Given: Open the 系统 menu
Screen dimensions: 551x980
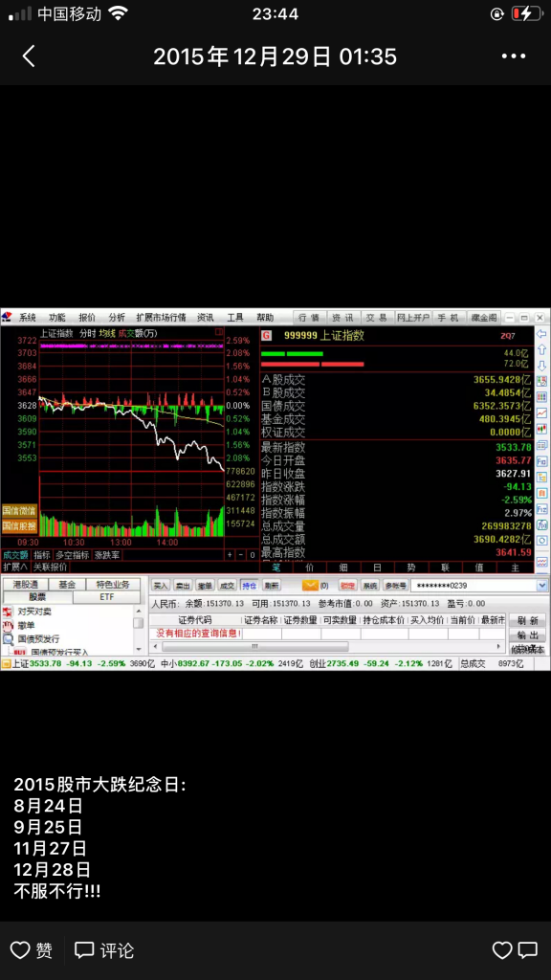Looking at the screenshot, I should 27,318.
